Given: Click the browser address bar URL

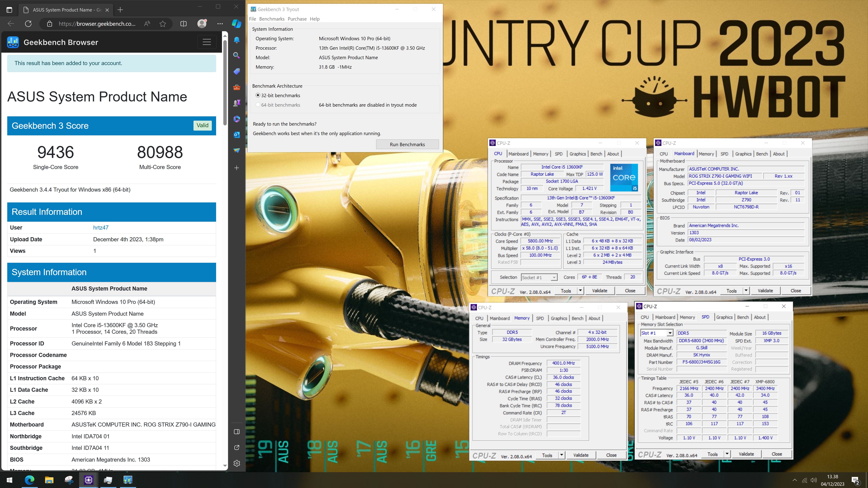Looking at the screenshot, I should click(97, 23).
